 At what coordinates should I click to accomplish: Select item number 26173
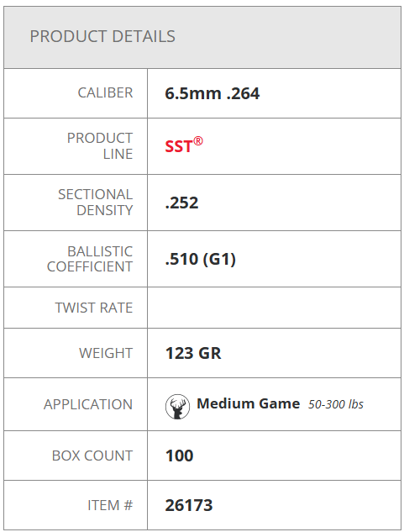(x=189, y=505)
